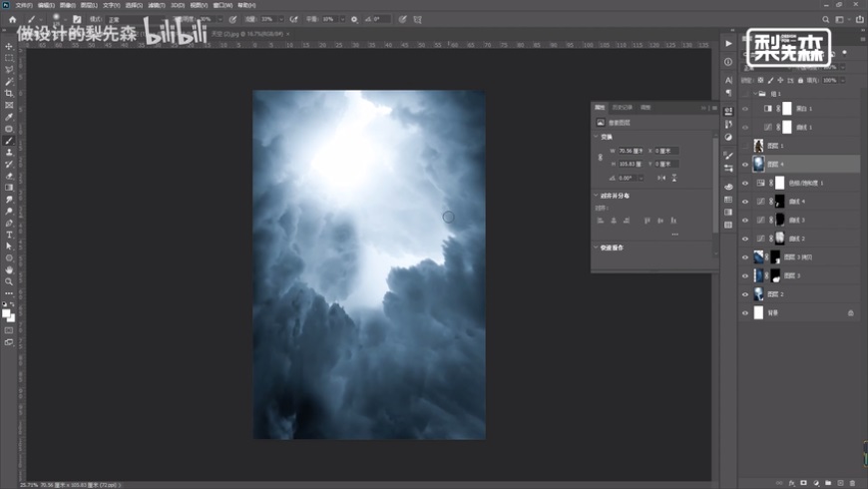Select the Eyedropper tool
This screenshot has width=868, height=489.
point(9,117)
